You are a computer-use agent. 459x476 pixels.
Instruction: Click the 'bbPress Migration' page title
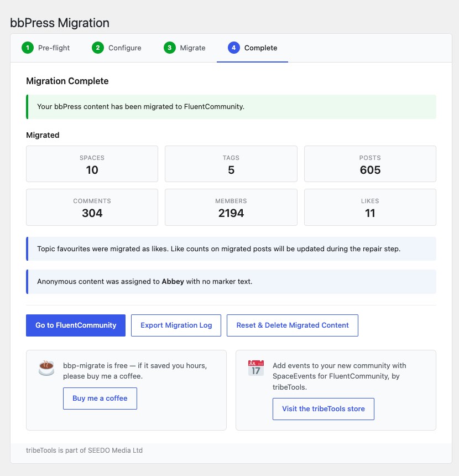(60, 23)
